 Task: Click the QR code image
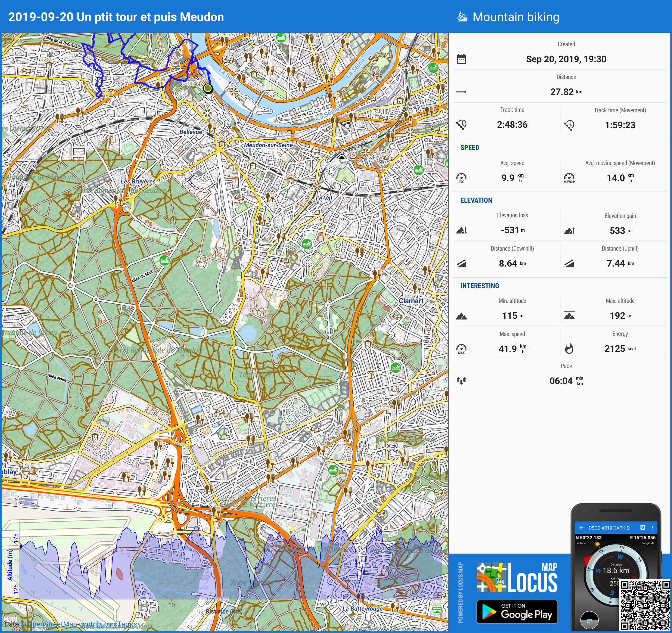click(x=644, y=605)
